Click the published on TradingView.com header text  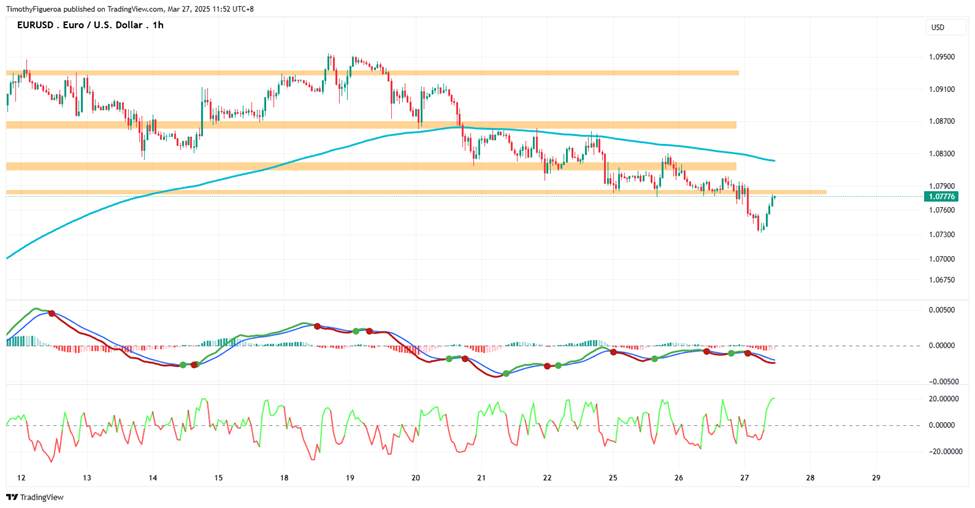pyautogui.click(x=130, y=9)
